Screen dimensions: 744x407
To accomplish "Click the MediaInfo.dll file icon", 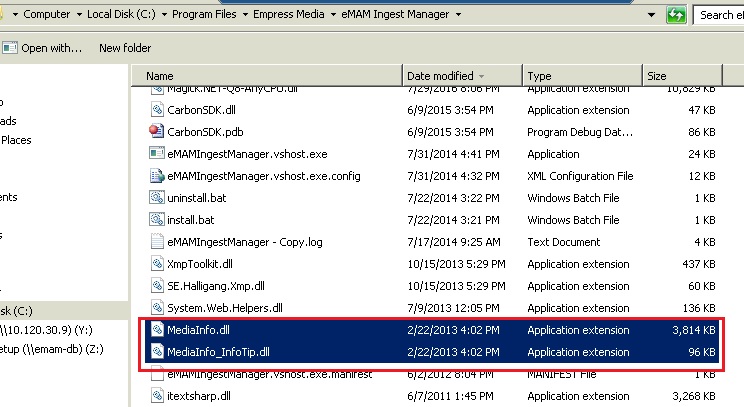I will coord(157,330).
